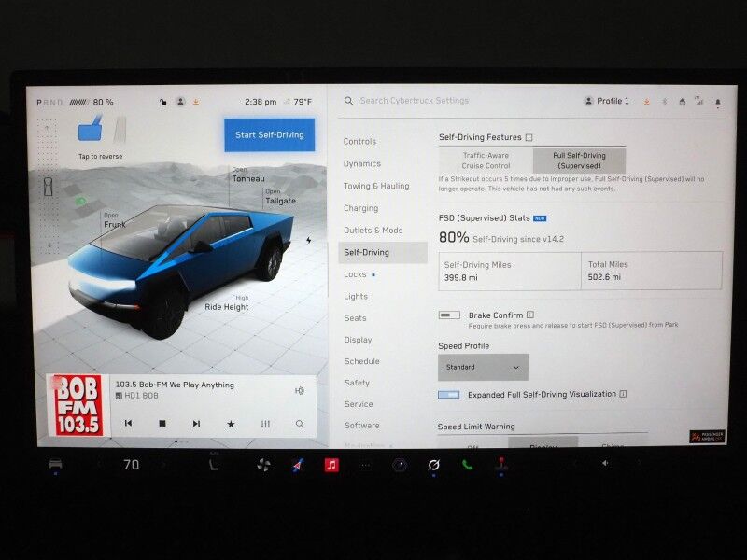Open the Speed Profile Standard dropdown
Image resolution: width=747 pixels, height=560 pixels.
[x=483, y=367]
